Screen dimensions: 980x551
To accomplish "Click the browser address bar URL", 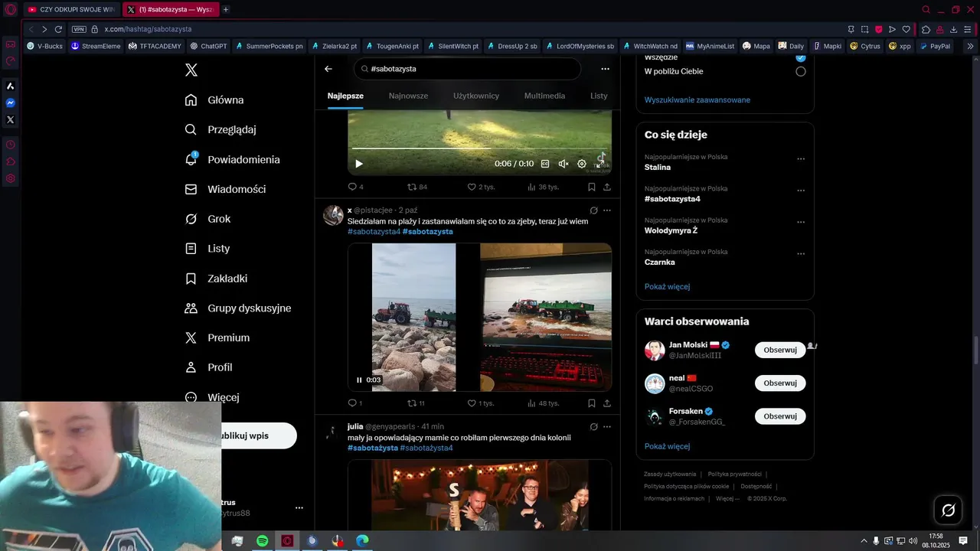I will (x=148, y=29).
